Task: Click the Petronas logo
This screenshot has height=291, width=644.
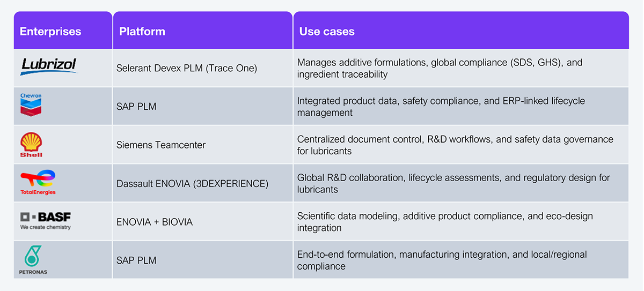Action: pyautogui.click(x=33, y=260)
